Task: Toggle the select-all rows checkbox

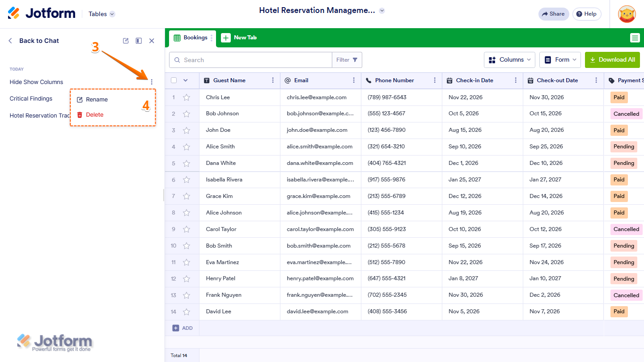Action: click(174, 80)
